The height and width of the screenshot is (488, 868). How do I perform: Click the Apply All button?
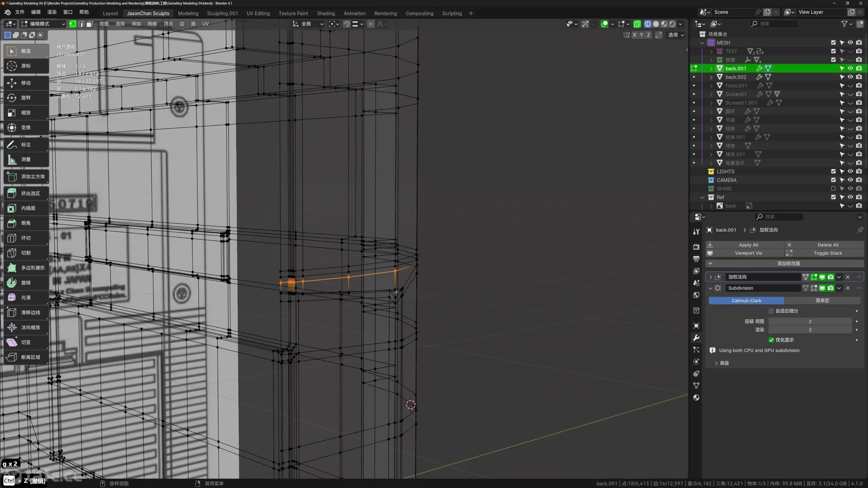point(745,245)
